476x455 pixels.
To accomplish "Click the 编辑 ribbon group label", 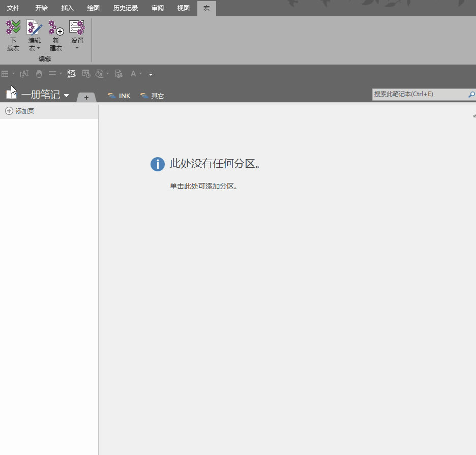I will click(45, 59).
